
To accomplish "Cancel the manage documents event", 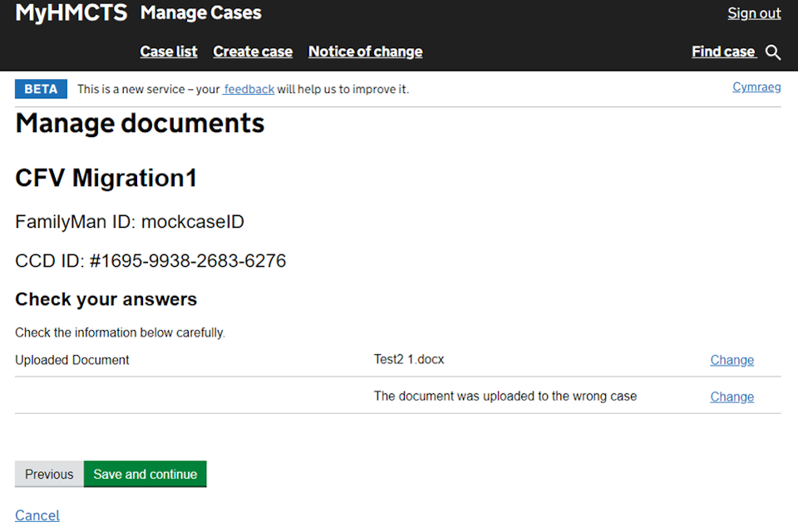I will click(37, 515).
